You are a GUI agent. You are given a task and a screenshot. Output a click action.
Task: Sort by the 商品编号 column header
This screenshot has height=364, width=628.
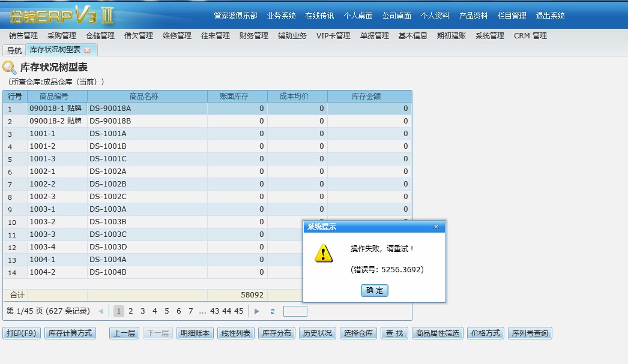(x=57, y=97)
